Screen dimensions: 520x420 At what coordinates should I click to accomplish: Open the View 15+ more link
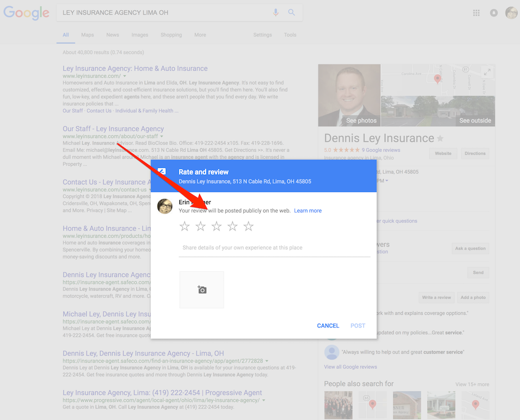pyautogui.click(x=472, y=385)
